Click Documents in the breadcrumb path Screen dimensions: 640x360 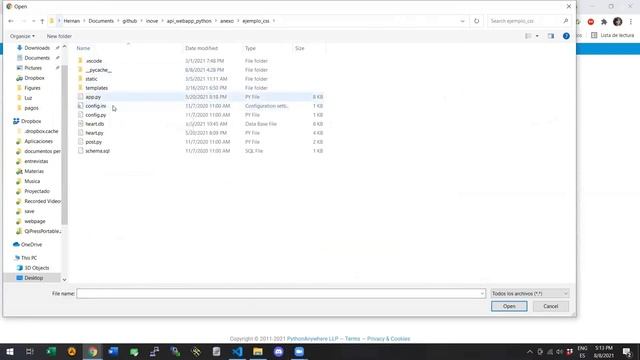(x=101, y=21)
